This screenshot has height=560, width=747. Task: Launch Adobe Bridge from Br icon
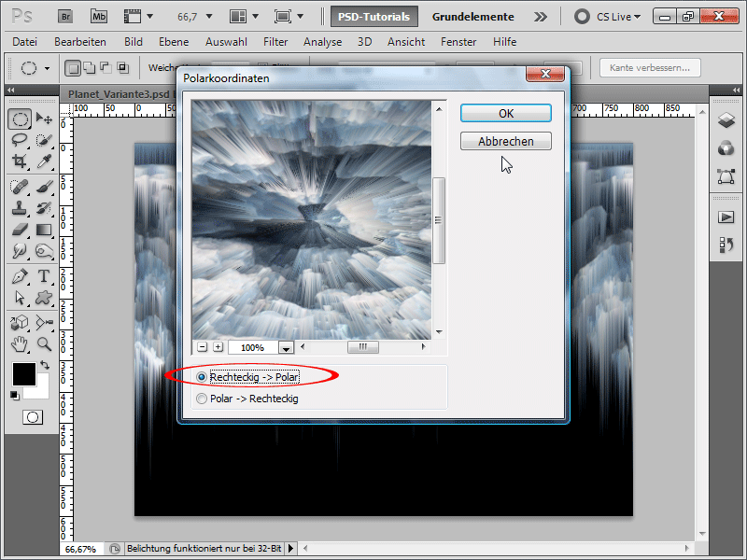[x=65, y=17]
